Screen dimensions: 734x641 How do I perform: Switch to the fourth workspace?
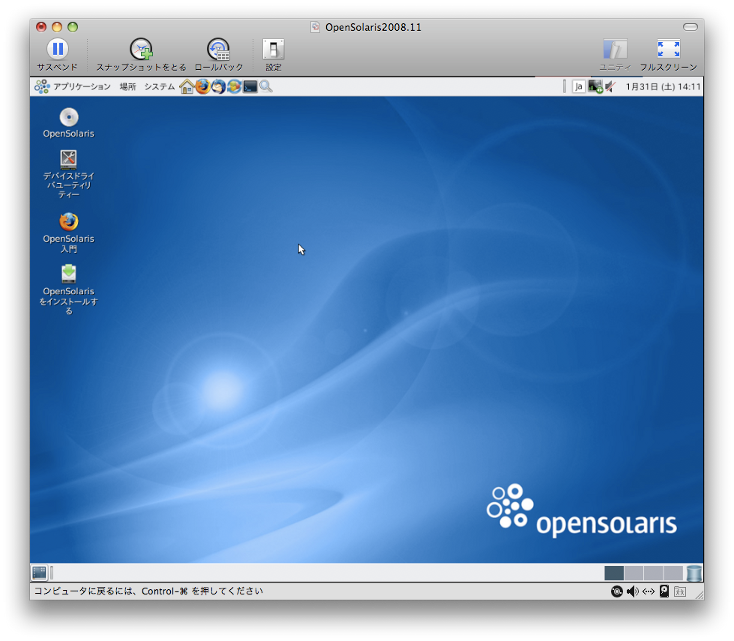[x=673, y=573]
